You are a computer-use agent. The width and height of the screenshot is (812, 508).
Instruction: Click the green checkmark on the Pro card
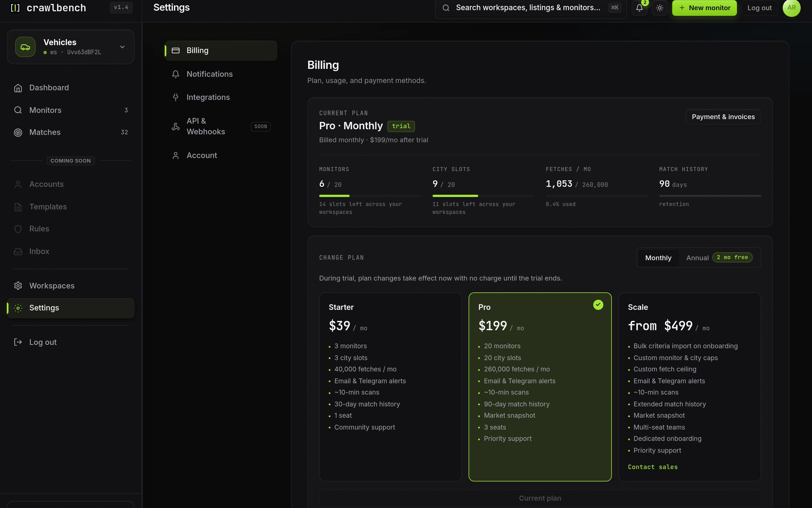(x=598, y=305)
